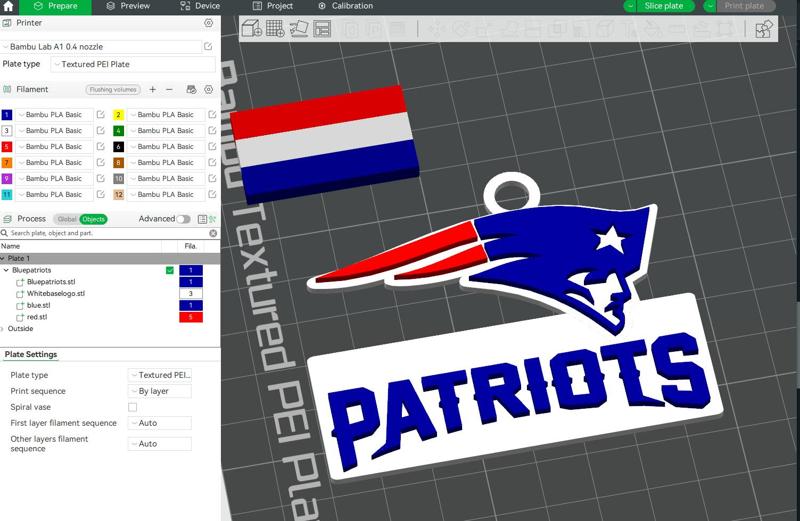800x521 pixels.
Task: Edit filament 6 preset icon
Action: coord(212,146)
